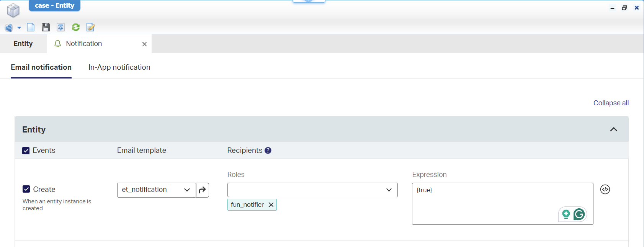
Task: Click the blank new document icon
Action: (x=31, y=27)
